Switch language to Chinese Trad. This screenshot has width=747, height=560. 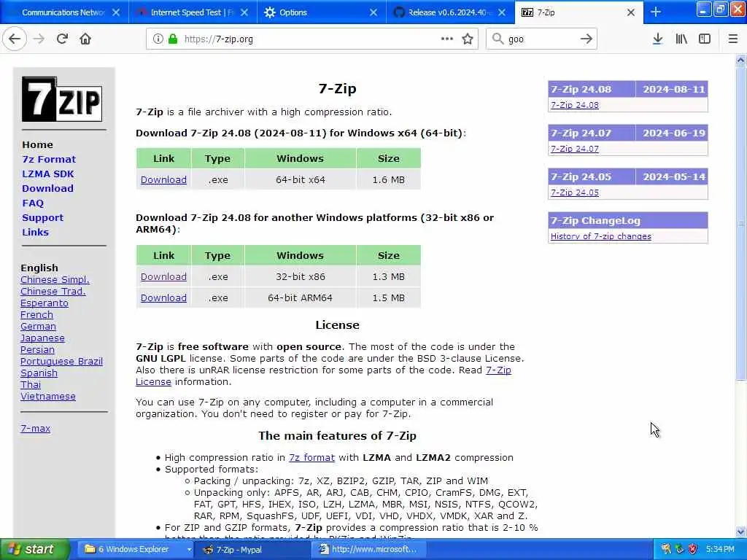pyautogui.click(x=53, y=291)
